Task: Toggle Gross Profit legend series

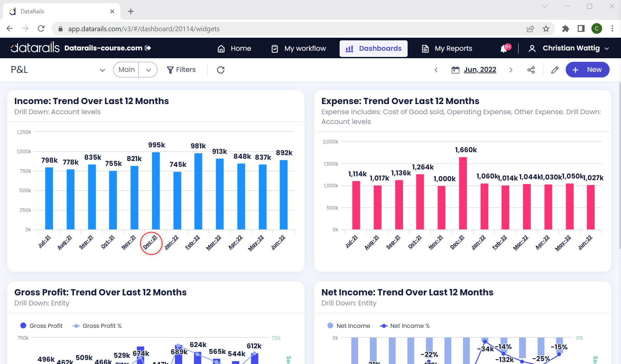Action: [41, 326]
